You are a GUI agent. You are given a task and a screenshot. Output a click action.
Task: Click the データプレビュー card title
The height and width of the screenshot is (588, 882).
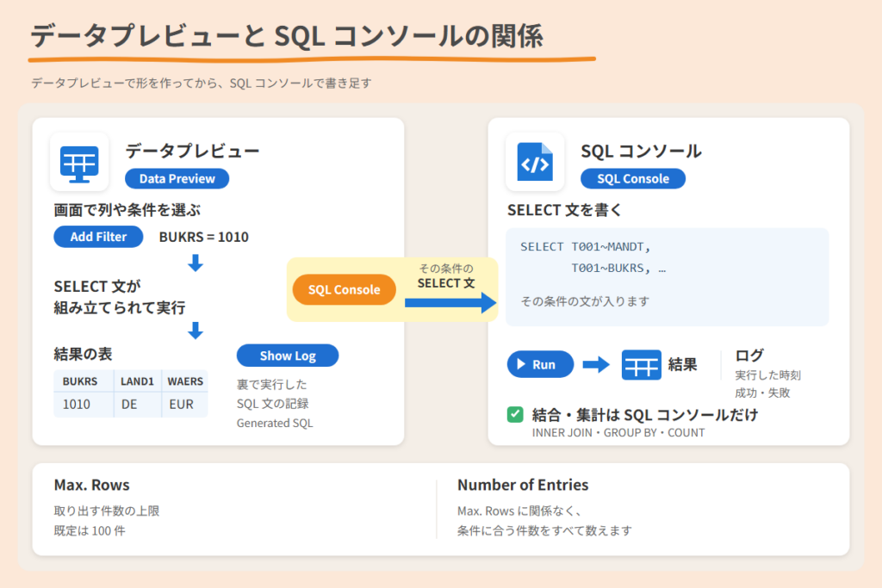coord(192,151)
